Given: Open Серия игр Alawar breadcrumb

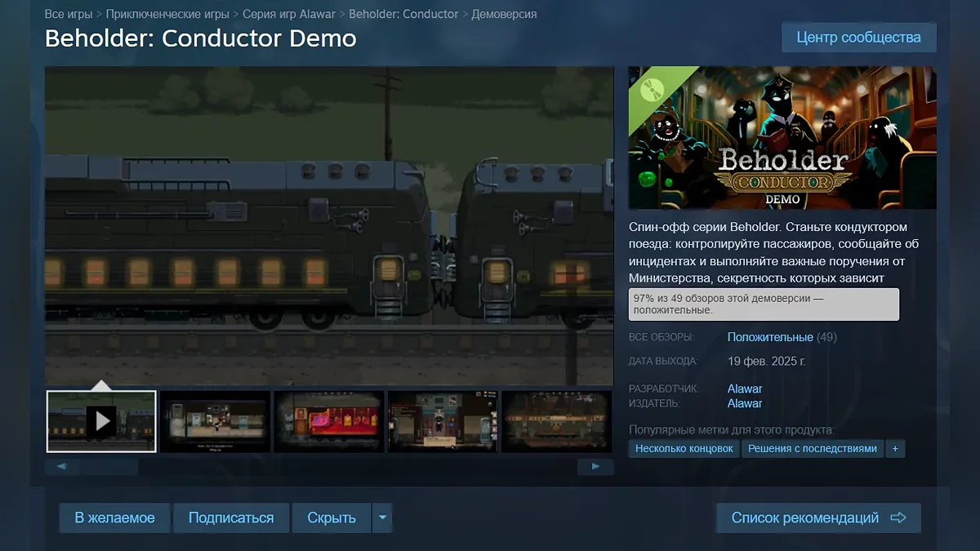Looking at the screenshot, I should [288, 14].
